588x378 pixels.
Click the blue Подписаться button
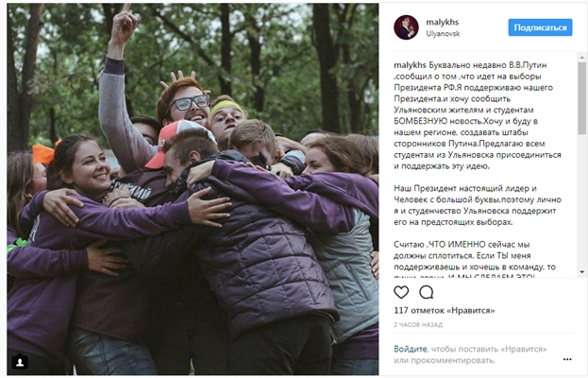tap(540, 27)
